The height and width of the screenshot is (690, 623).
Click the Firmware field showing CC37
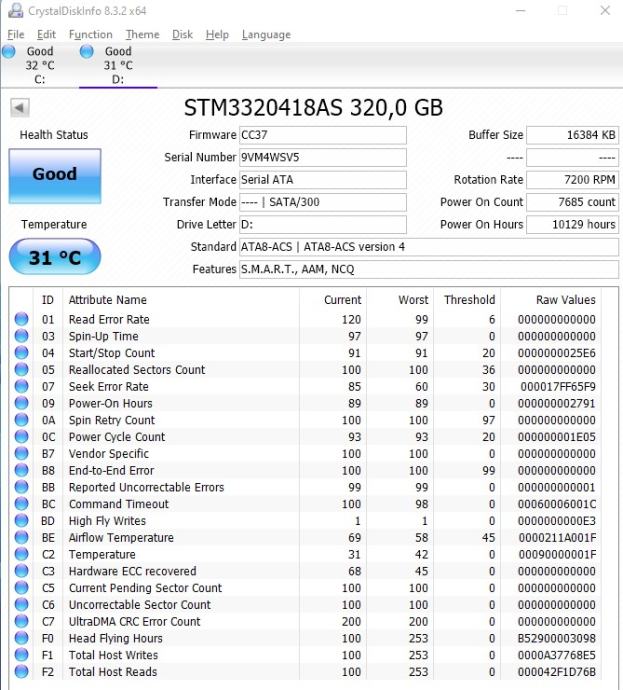point(322,135)
